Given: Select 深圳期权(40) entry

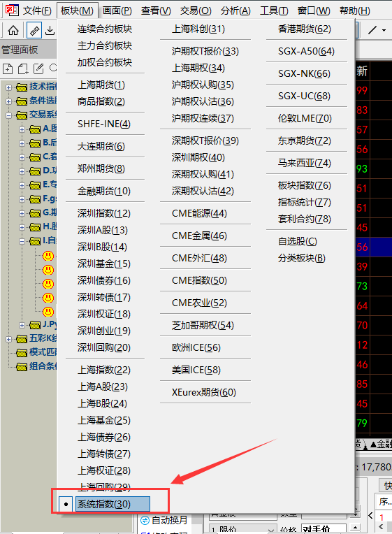Looking at the screenshot, I should click(198, 157).
